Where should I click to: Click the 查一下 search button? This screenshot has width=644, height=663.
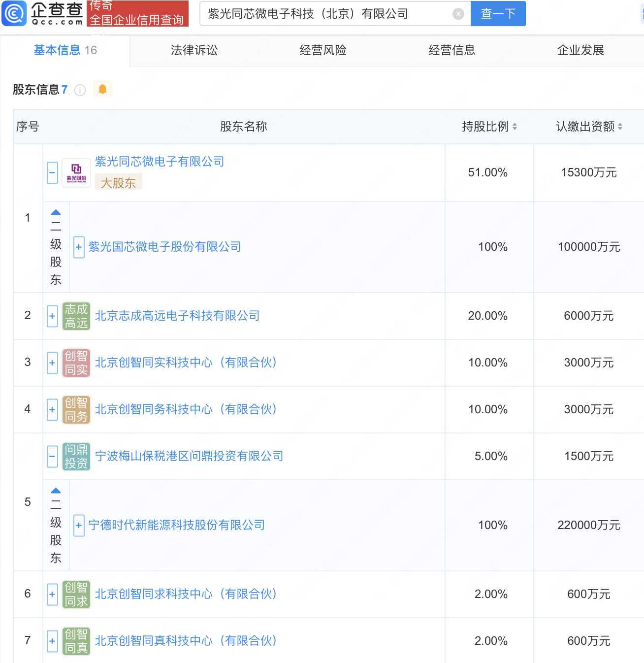pos(498,14)
